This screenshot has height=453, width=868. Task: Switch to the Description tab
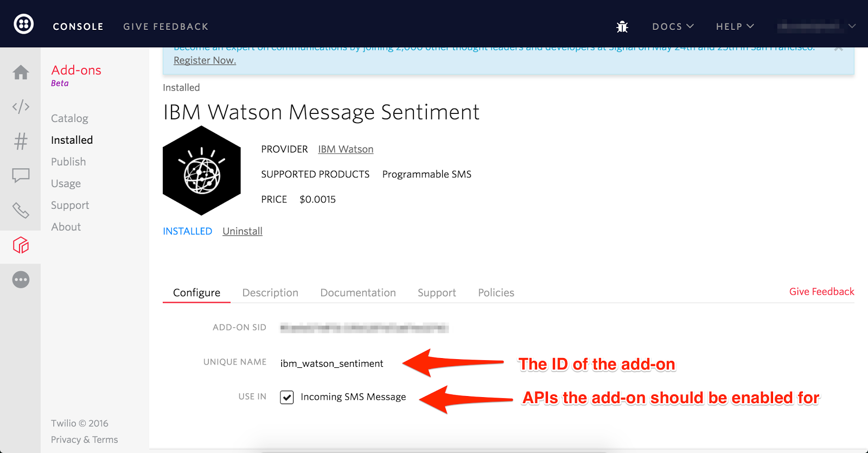pyautogui.click(x=270, y=292)
